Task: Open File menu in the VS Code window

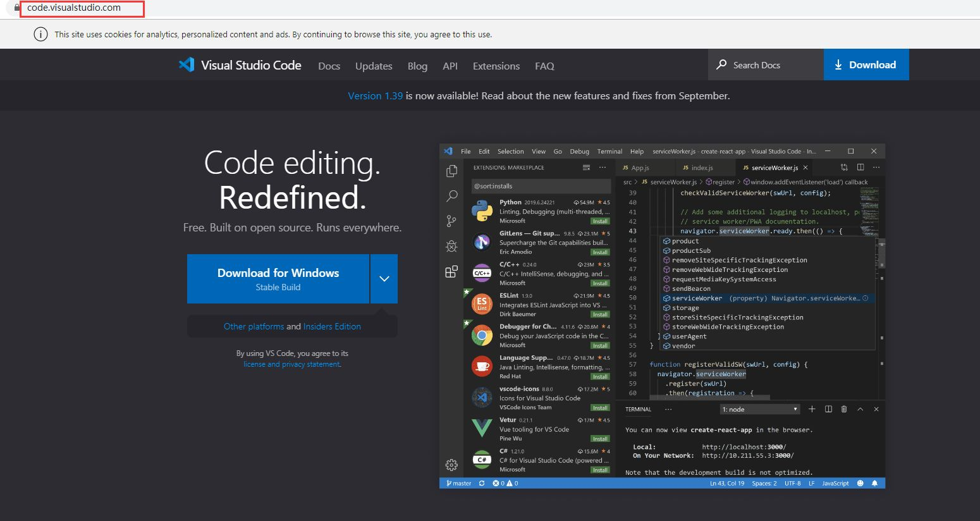Action: [x=466, y=151]
